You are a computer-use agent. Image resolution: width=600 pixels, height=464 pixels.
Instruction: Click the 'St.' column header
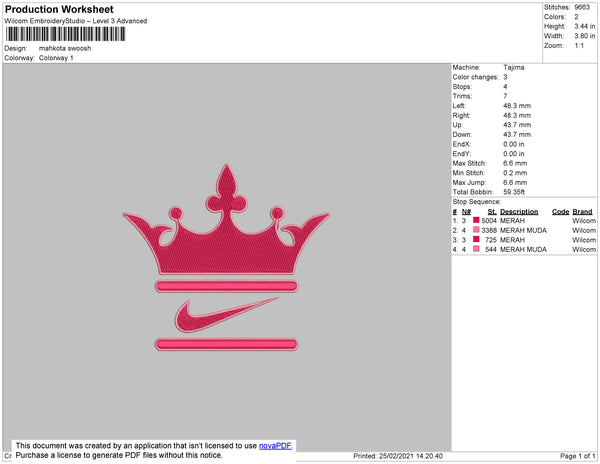pos(492,212)
